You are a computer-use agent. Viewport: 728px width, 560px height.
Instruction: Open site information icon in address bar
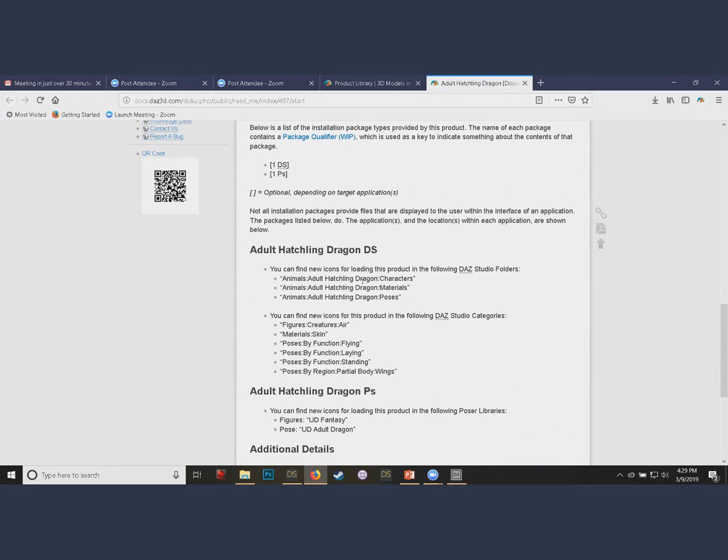click(x=127, y=101)
